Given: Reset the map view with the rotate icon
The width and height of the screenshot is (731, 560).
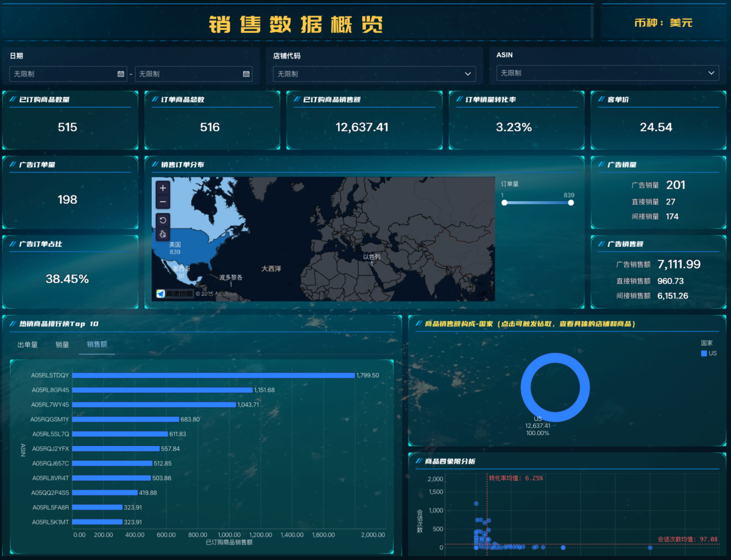Looking at the screenshot, I should 163,220.
